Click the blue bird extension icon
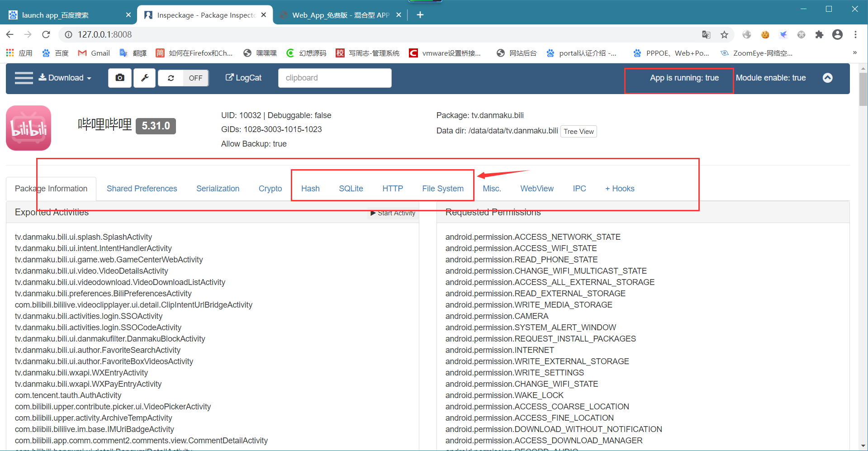Image resolution: width=868 pixels, height=451 pixels. [x=783, y=34]
